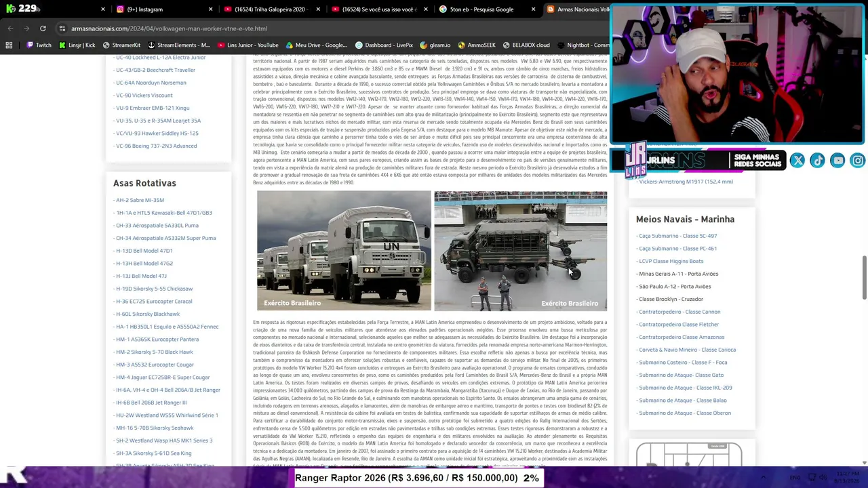Open the Nightbot bookmark
This screenshot has width=868, height=488.
coord(583,45)
